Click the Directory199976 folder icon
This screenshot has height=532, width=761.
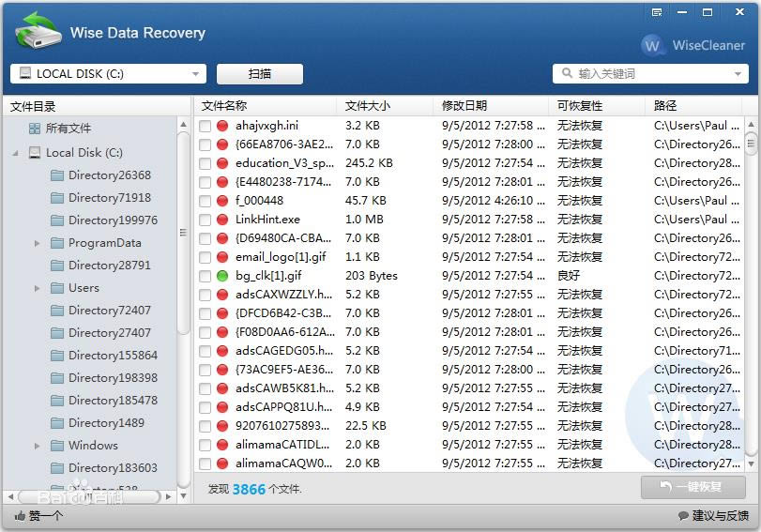pyautogui.click(x=57, y=220)
